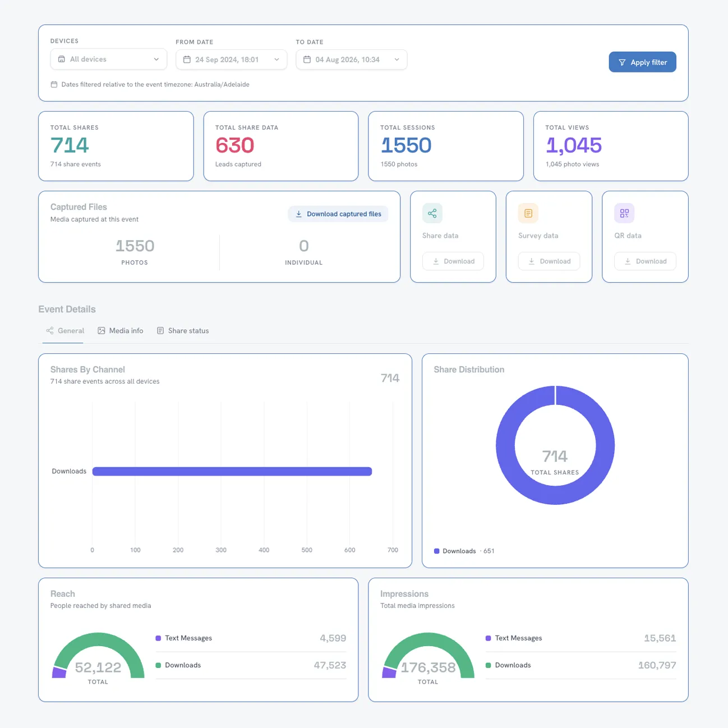Click the Downloads axis label in bar chart
The width and height of the screenshot is (728, 728).
69,471
